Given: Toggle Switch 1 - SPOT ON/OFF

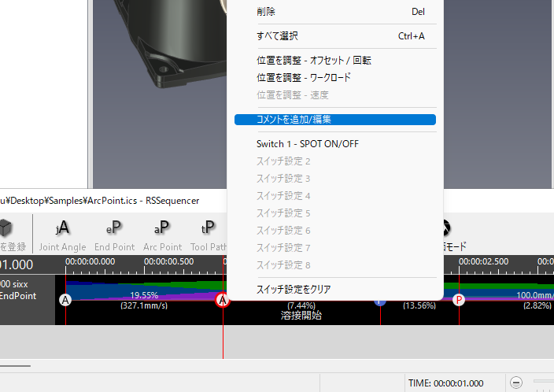Looking at the screenshot, I should pos(307,144).
